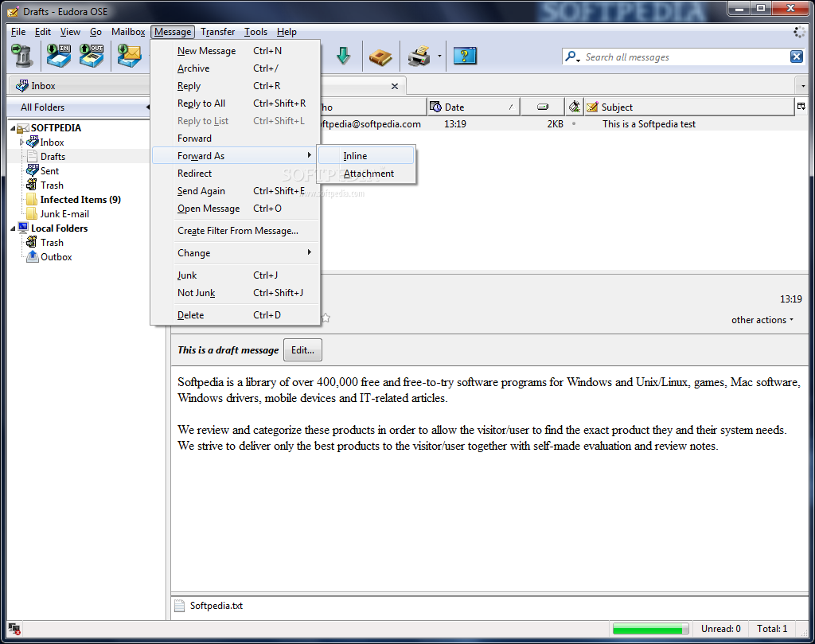Collapse the Local Folders tree
Screen dimensions: 815x644
coord(13,228)
